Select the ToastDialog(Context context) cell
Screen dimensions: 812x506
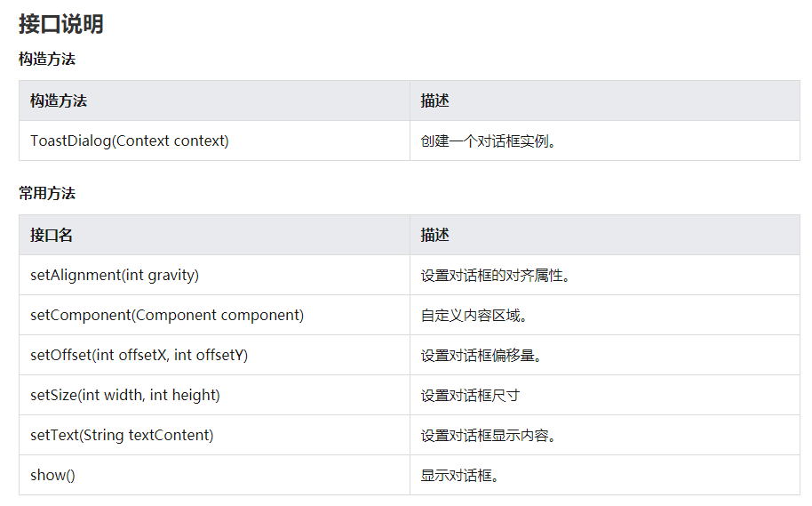click(x=130, y=141)
